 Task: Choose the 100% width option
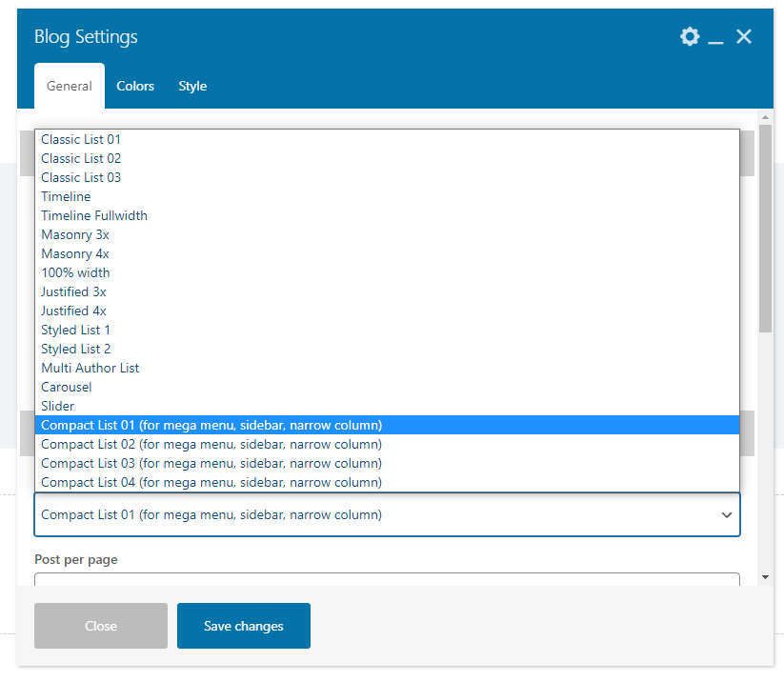[x=75, y=272]
